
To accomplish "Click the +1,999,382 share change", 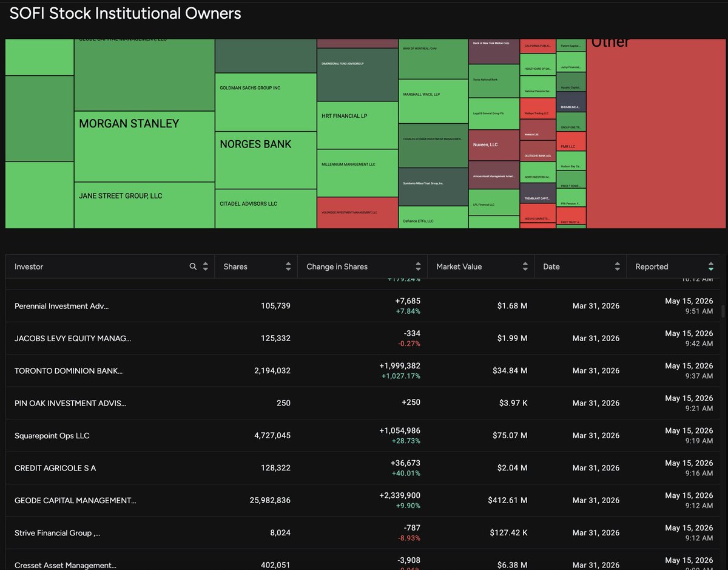I will click(x=400, y=365).
